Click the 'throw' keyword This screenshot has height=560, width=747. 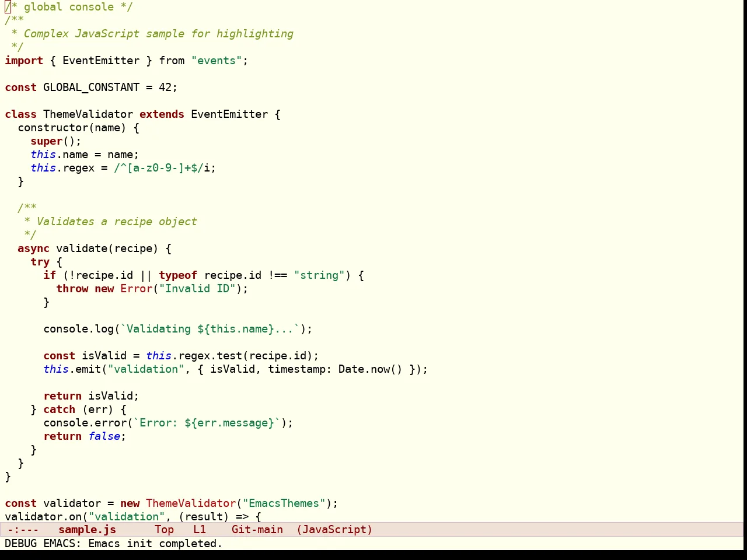coord(72,289)
